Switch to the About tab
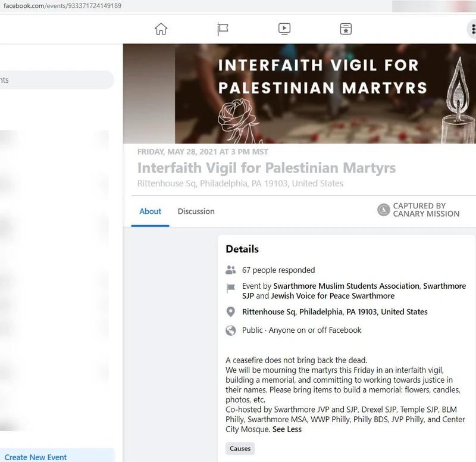The image size is (476, 462). tap(150, 211)
